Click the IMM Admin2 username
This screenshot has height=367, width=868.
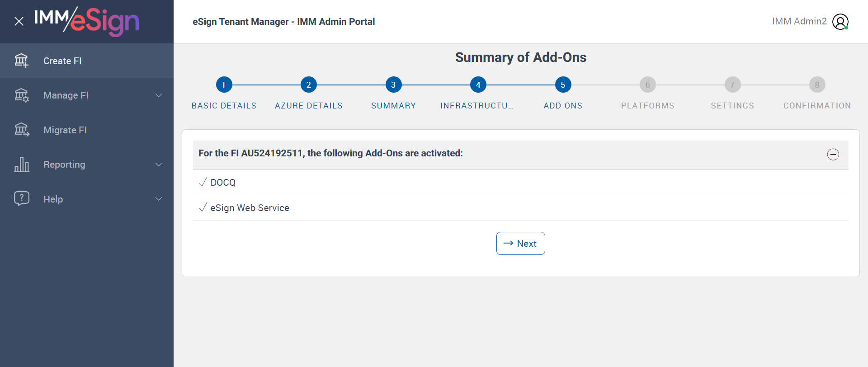(799, 21)
